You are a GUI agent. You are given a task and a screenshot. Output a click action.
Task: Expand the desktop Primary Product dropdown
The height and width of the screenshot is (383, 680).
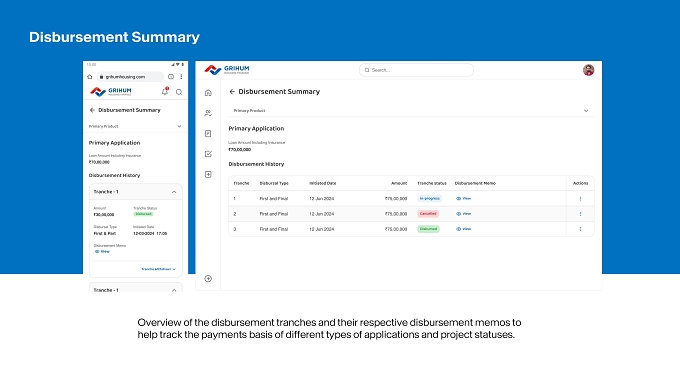pos(411,111)
